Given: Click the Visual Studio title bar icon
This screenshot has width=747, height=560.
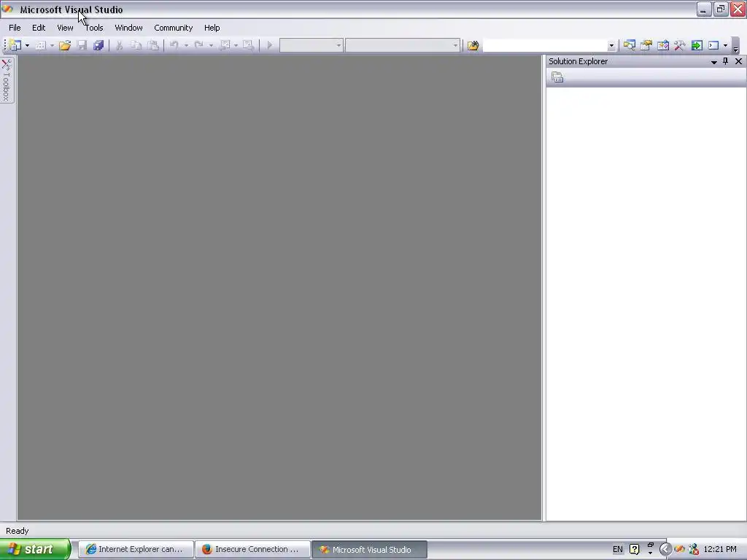Looking at the screenshot, I should [x=8, y=9].
